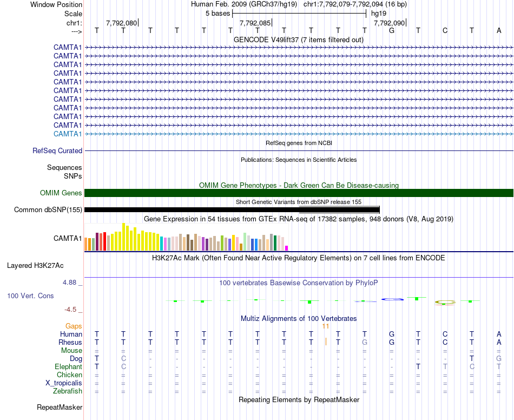
Task: Click the Chicken species label
Action: pos(69,375)
